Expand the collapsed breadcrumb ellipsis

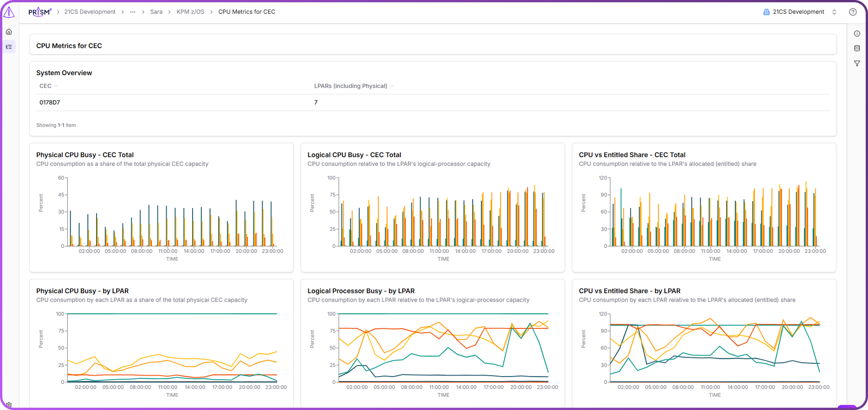pyautogui.click(x=133, y=12)
